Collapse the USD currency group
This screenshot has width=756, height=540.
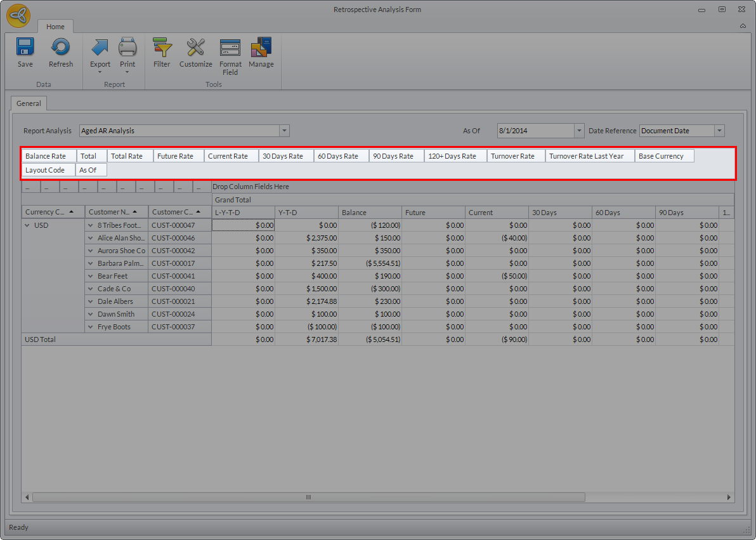click(x=27, y=225)
